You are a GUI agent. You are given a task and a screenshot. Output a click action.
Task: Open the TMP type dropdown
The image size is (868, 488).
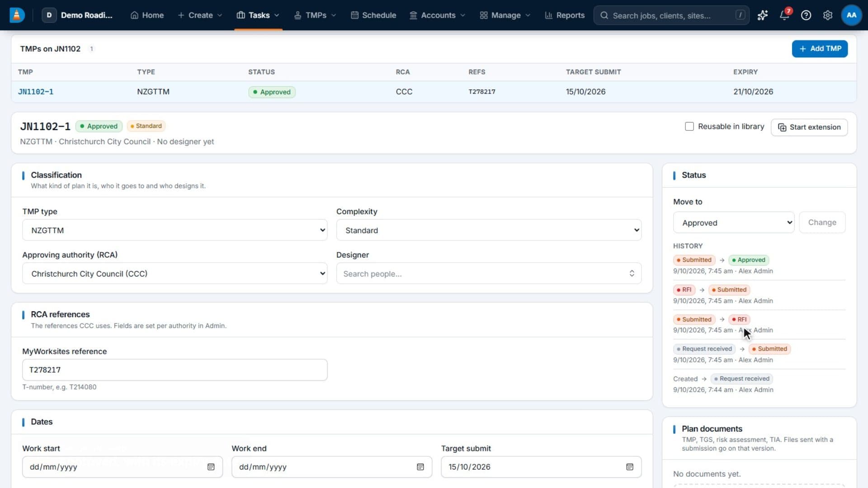click(x=175, y=230)
